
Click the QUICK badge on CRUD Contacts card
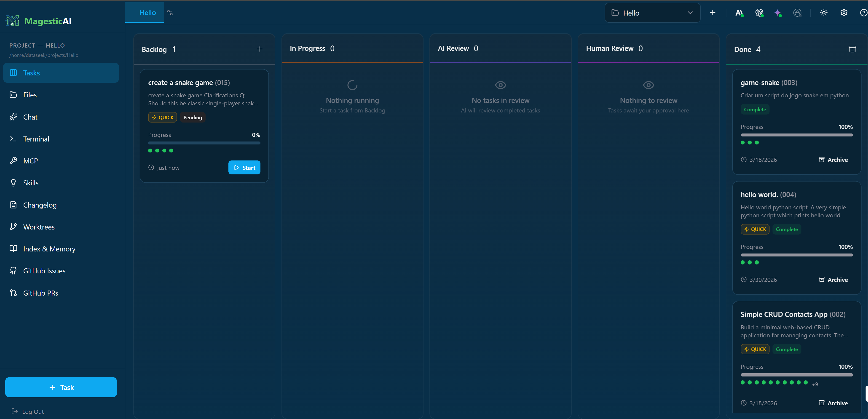[x=755, y=349]
